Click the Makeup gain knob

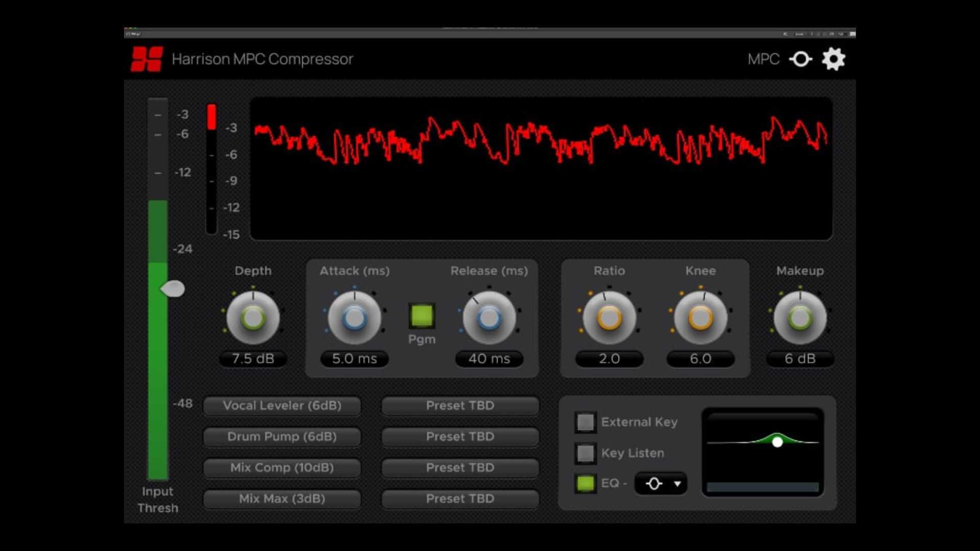800,317
